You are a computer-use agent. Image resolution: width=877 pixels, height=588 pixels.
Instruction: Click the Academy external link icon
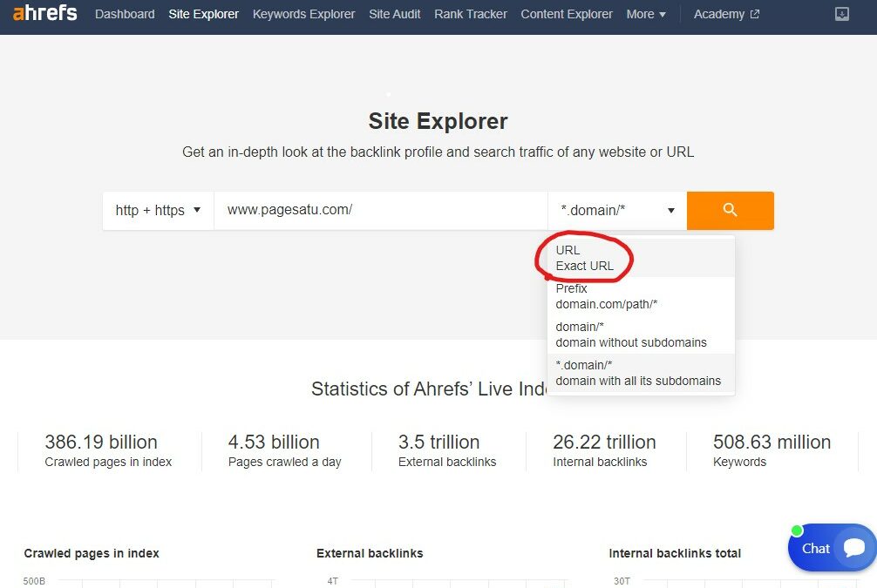[754, 14]
